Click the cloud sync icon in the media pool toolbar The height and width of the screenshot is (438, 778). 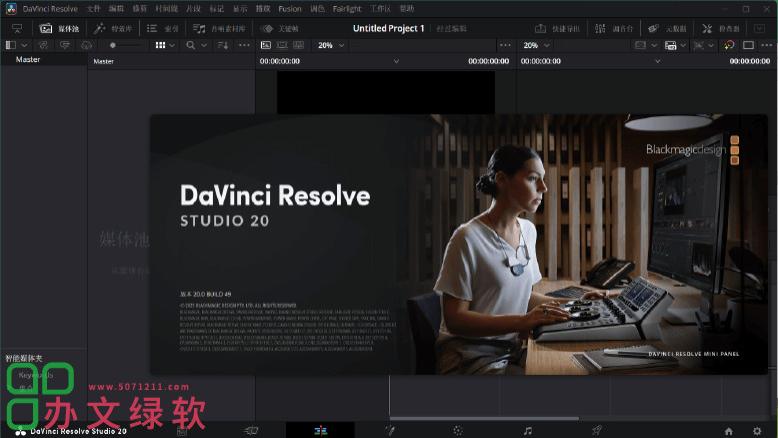87,45
